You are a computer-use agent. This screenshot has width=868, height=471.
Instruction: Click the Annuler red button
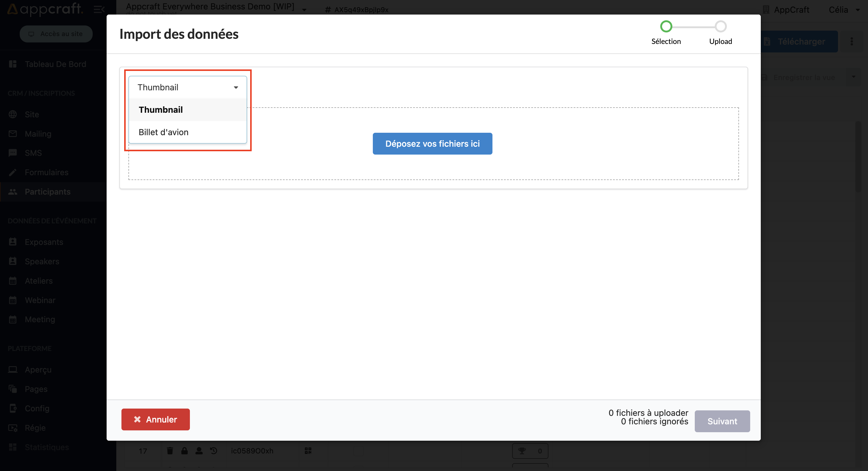click(155, 419)
